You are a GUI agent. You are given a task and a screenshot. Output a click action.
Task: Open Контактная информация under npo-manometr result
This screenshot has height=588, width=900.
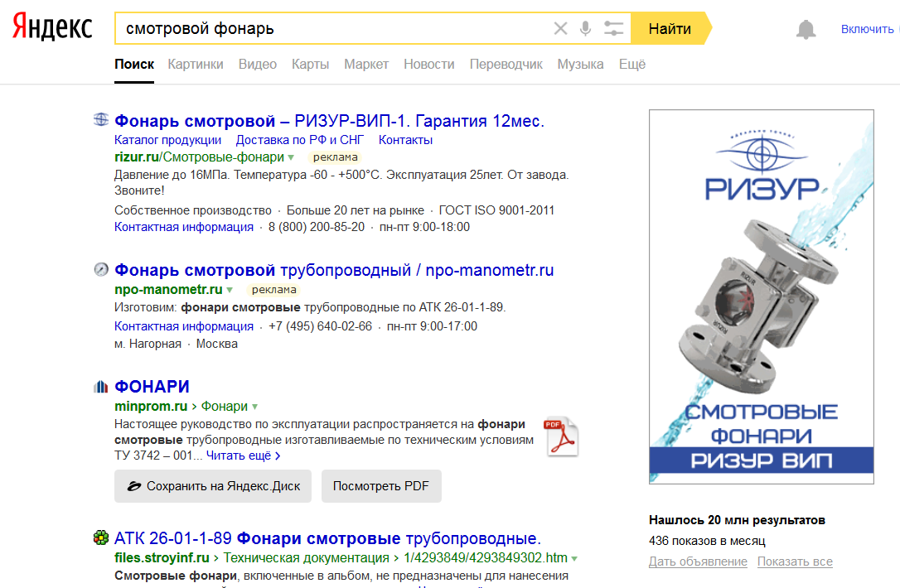184,326
